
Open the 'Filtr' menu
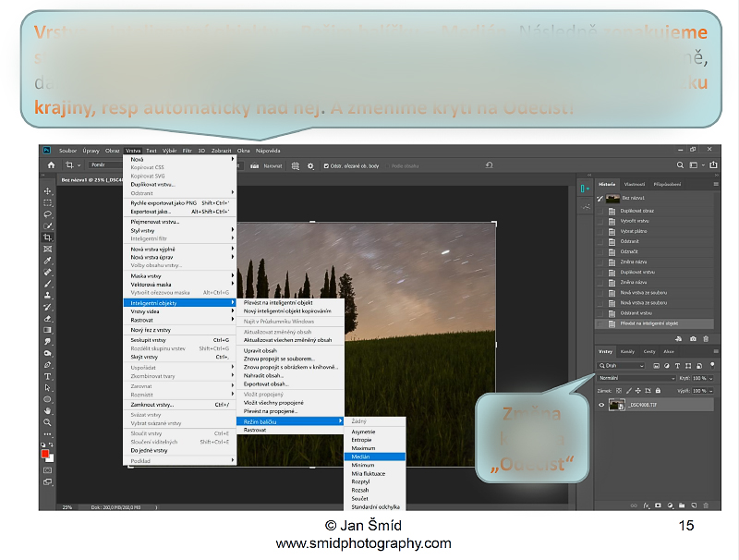pyautogui.click(x=188, y=151)
